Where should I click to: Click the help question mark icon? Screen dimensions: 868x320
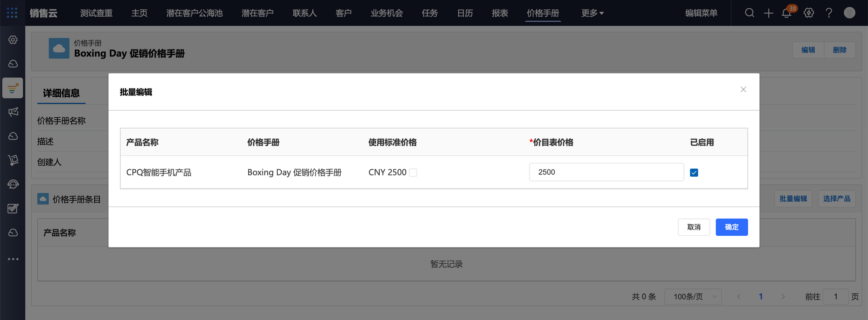(829, 13)
